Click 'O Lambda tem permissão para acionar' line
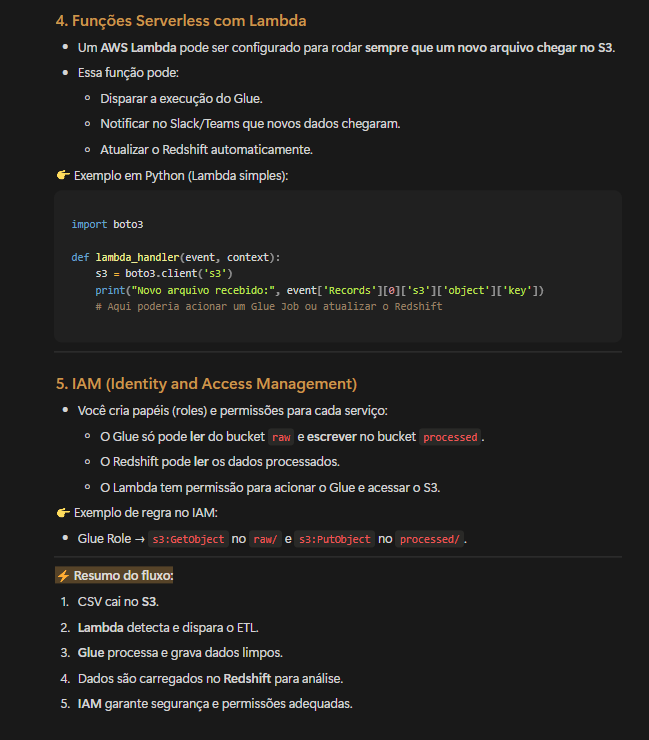This screenshot has height=740, width=649. [x=270, y=488]
